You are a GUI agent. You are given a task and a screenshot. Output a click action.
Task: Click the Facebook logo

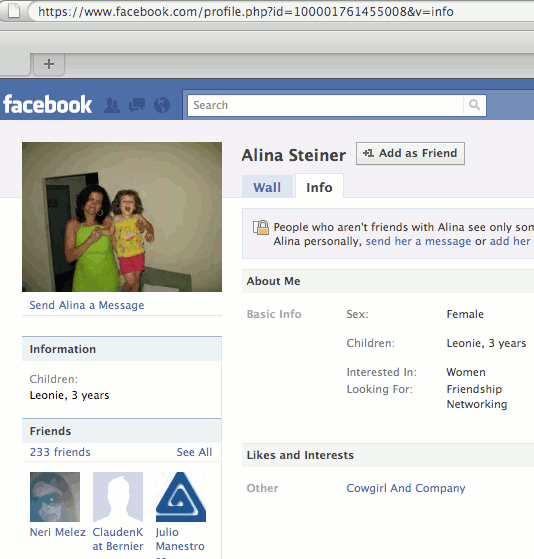pyautogui.click(x=47, y=104)
